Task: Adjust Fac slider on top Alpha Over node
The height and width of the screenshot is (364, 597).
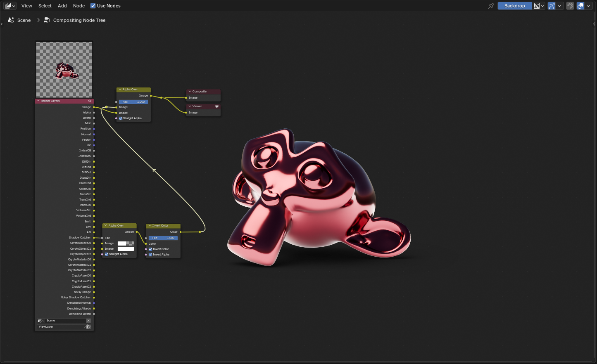Action: click(x=133, y=102)
